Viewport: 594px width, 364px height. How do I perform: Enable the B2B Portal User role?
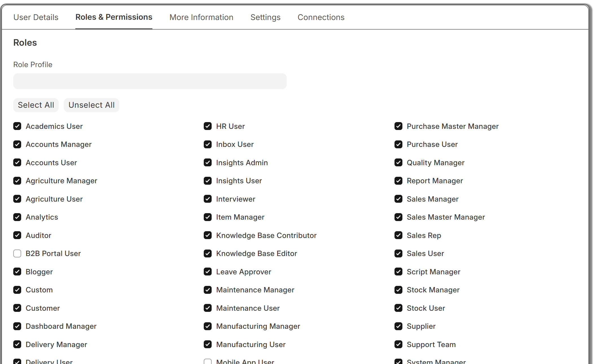pyautogui.click(x=17, y=253)
